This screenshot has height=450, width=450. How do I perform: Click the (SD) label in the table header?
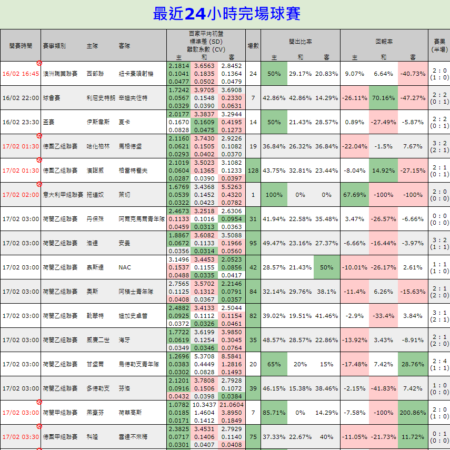(216, 42)
